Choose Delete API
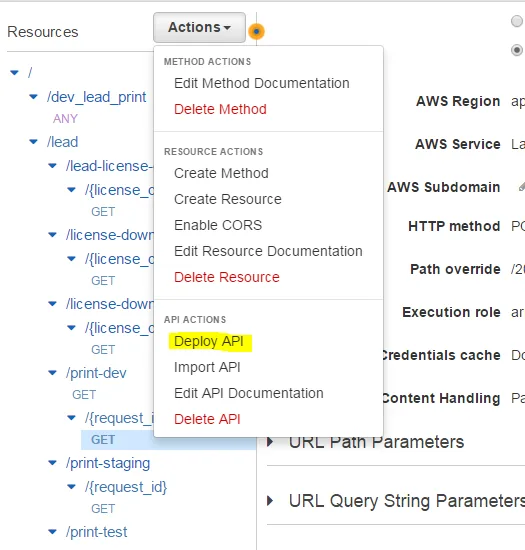The height and width of the screenshot is (550, 525). (x=207, y=419)
